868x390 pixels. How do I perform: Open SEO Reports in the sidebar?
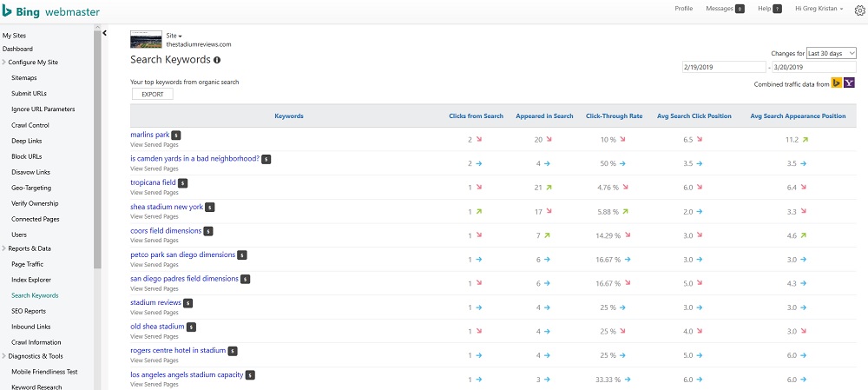click(x=29, y=311)
